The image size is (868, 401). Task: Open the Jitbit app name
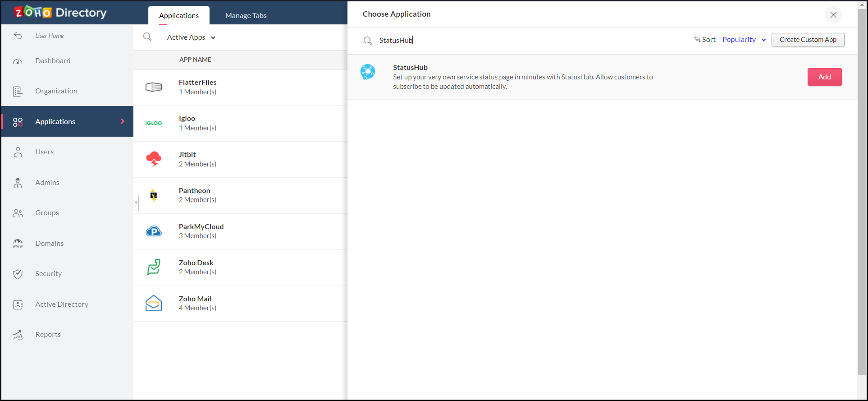pos(187,154)
